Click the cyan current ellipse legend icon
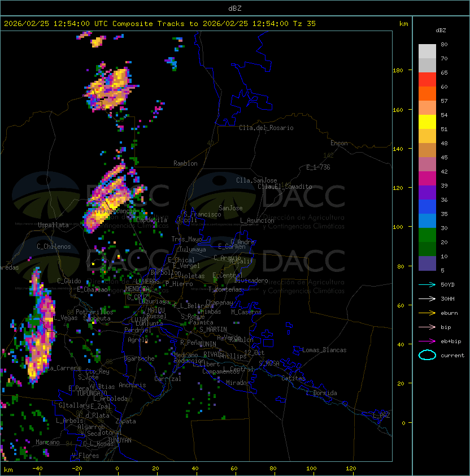 [x=427, y=355]
